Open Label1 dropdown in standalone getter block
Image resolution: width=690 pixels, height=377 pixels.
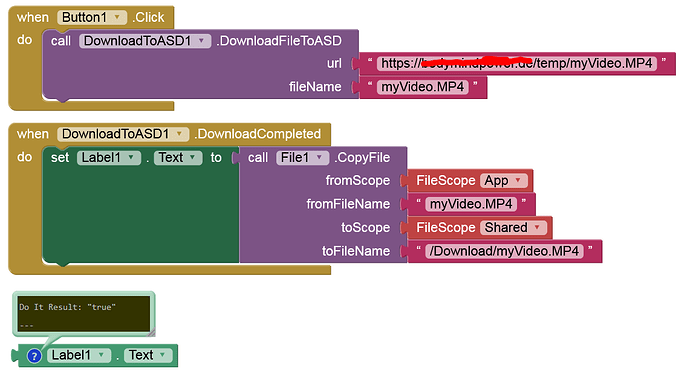pyautogui.click(x=79, y=355)
